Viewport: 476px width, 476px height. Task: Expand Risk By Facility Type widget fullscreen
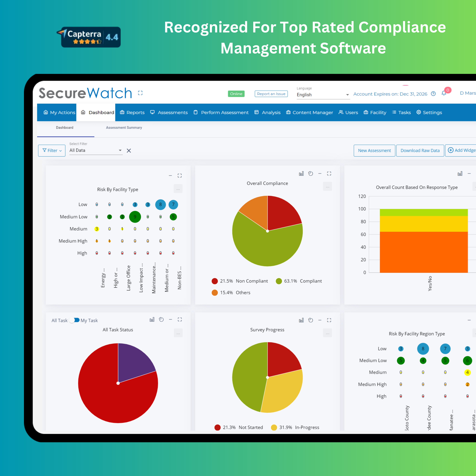click(180, 176)
